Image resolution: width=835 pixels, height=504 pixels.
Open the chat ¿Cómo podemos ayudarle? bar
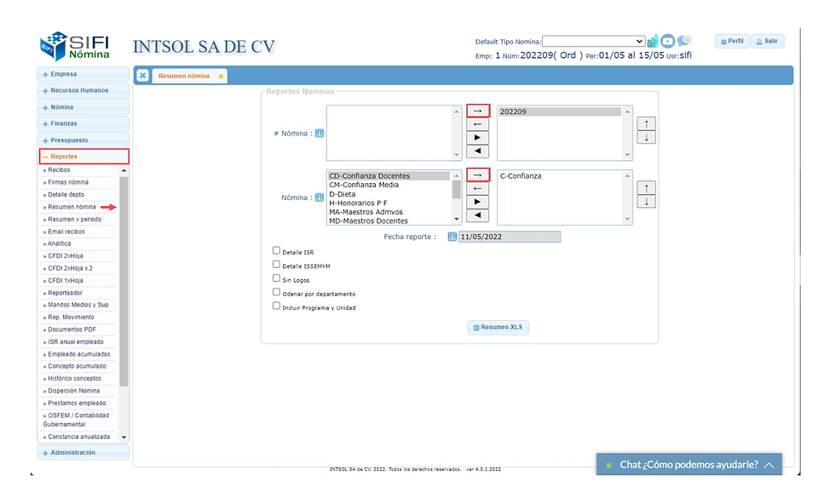pyautogui.click(x=689, y=465)
